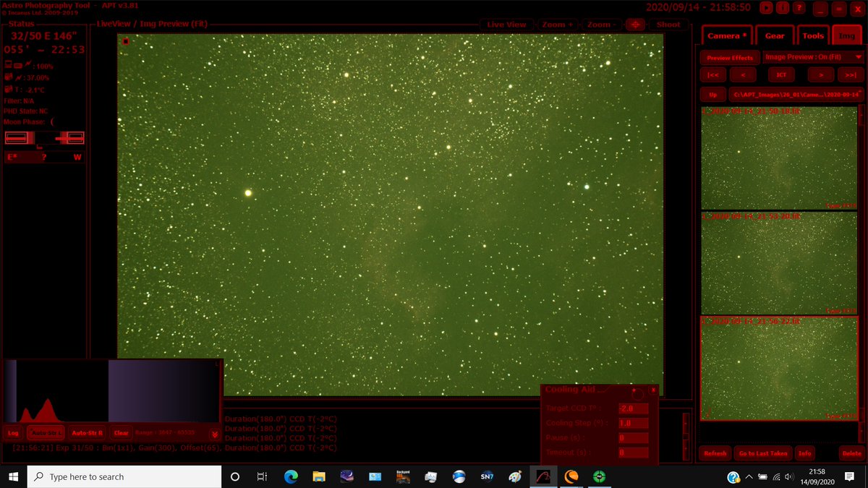Jump to the last image with >>|
Screen dimensions: 868x488
(x=851, y=74)
